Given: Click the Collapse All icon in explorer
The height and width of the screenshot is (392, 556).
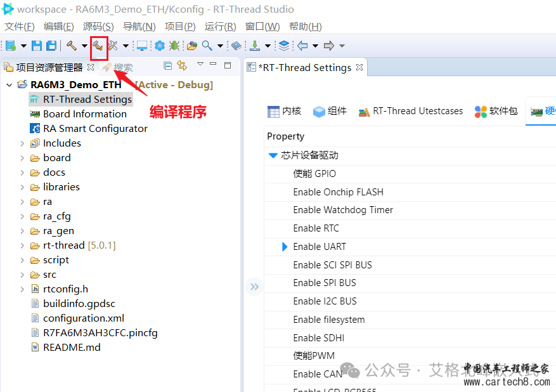Looking at the screenshot, I should pos(168,65).
